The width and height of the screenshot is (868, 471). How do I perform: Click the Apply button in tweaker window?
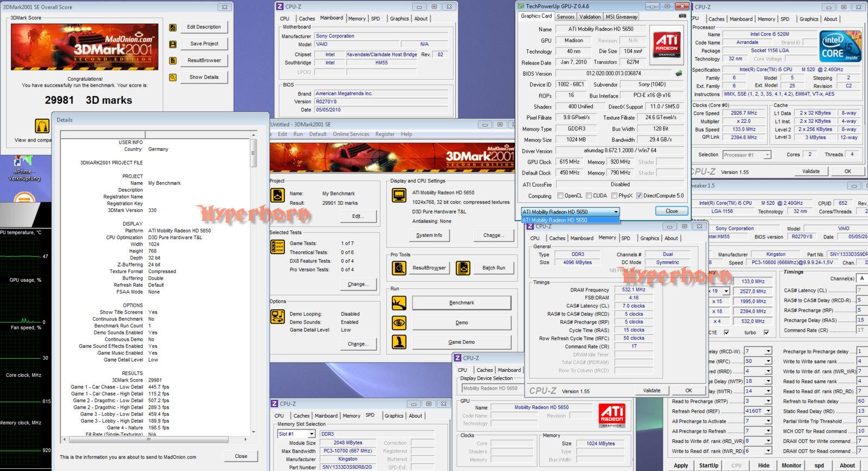pyautogui.click(x=681, y=466)
